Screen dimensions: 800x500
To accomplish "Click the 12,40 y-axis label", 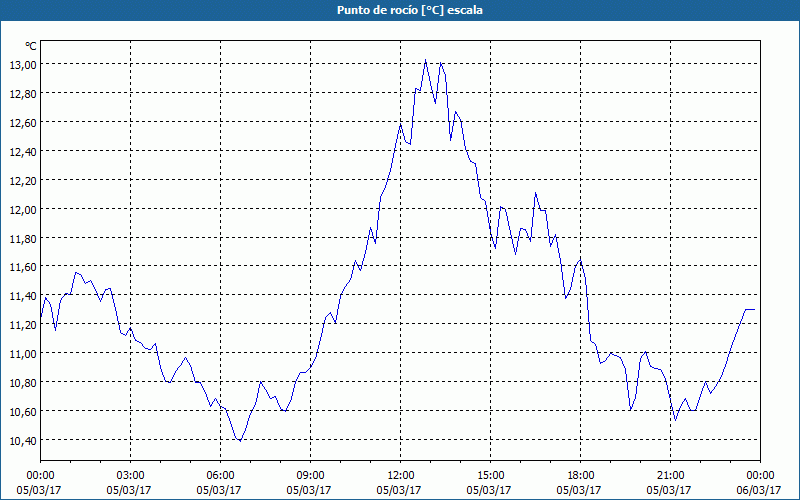I will [x=23, y=152].
